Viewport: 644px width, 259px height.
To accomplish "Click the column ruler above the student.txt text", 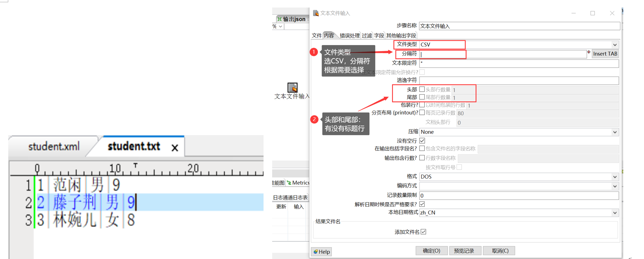I will [x=136, y=169].
